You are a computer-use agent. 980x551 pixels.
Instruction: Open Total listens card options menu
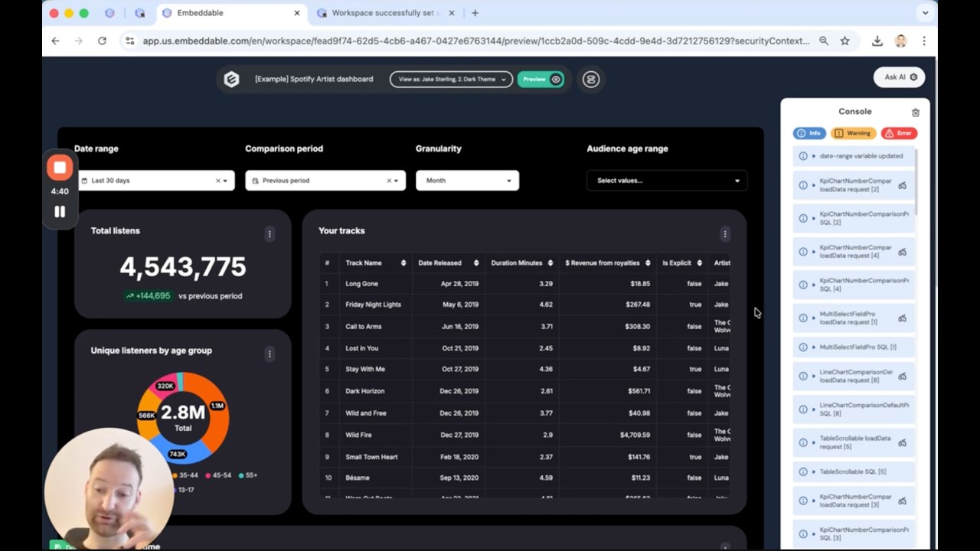[269, 233]
